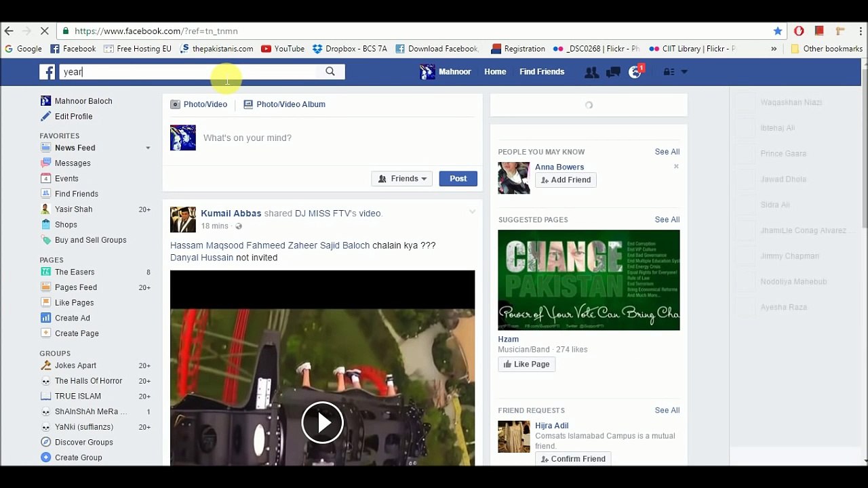Open the Facebook bookmark
Screen dimensions: 868x488
coord(73,49)
